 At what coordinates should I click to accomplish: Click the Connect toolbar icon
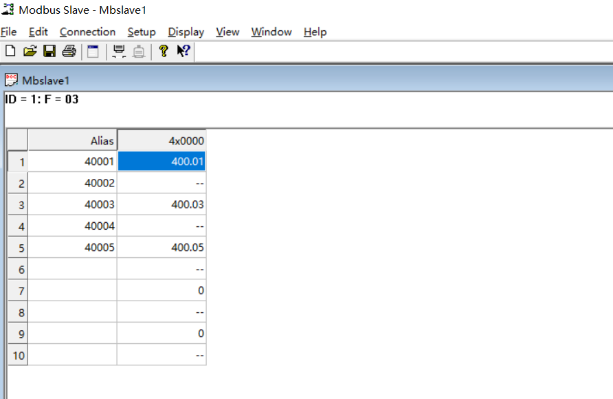coord(119,51)
